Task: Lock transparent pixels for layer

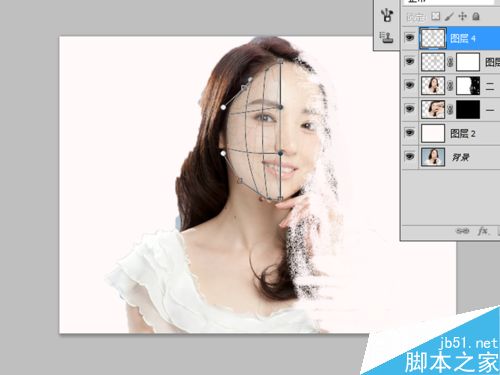Action: coord(435,16)
